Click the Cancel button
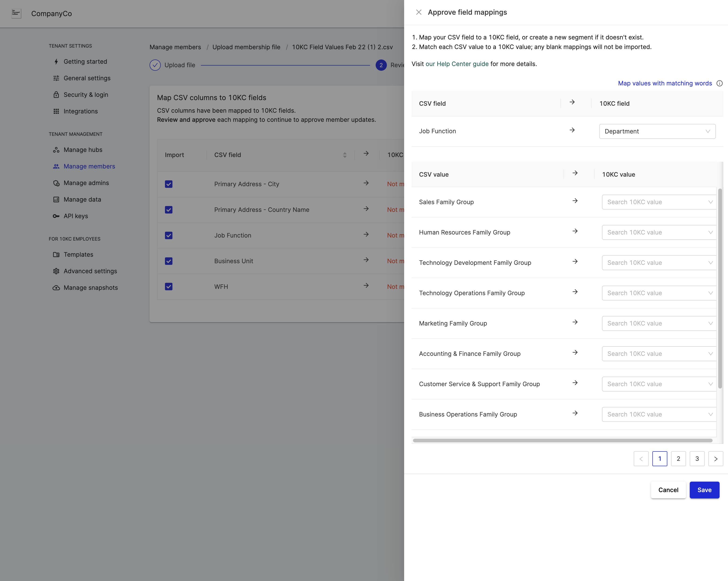The width and height of the screenshot is (728, 581). click(x=668, y=490)
